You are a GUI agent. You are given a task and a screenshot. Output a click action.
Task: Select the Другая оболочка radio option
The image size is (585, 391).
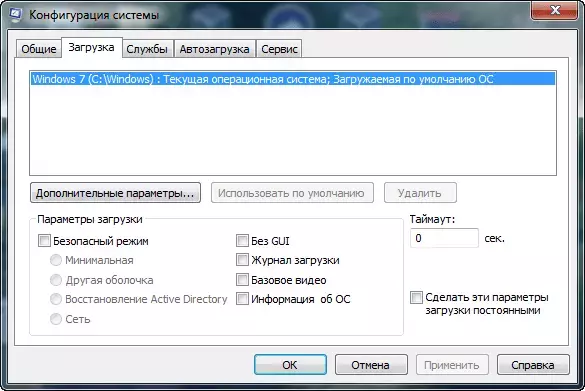click(56, 280)
